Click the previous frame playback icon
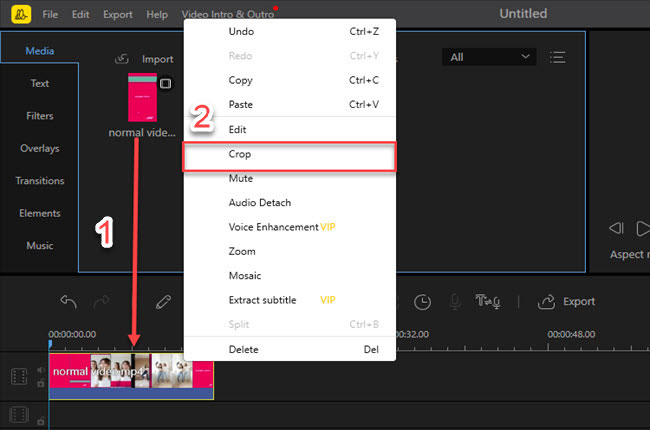This screenshot has height=430, width=650. click(616, 228)
